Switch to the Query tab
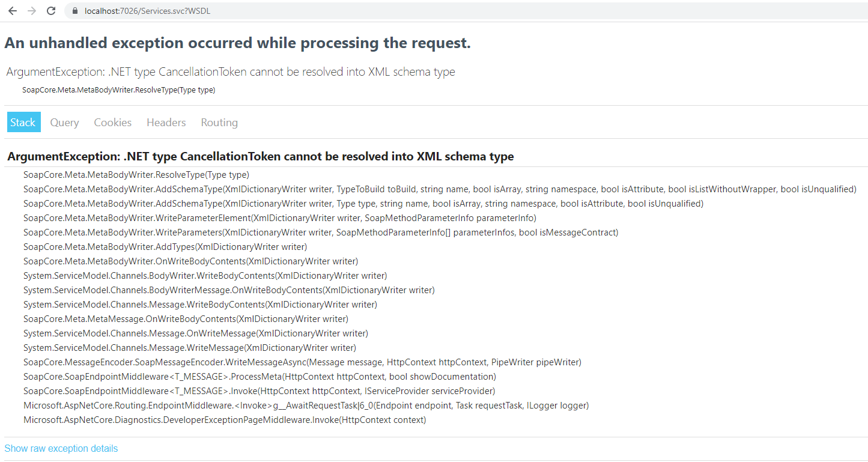This screenshot has height=462, width=868. pos(64,122)
